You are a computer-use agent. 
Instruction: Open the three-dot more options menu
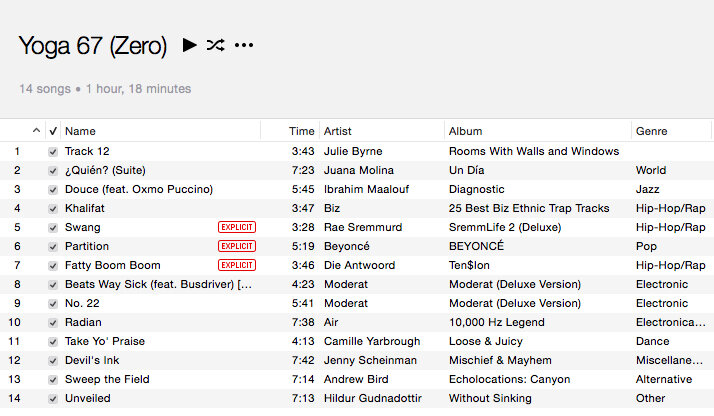(x=244, y=45)
